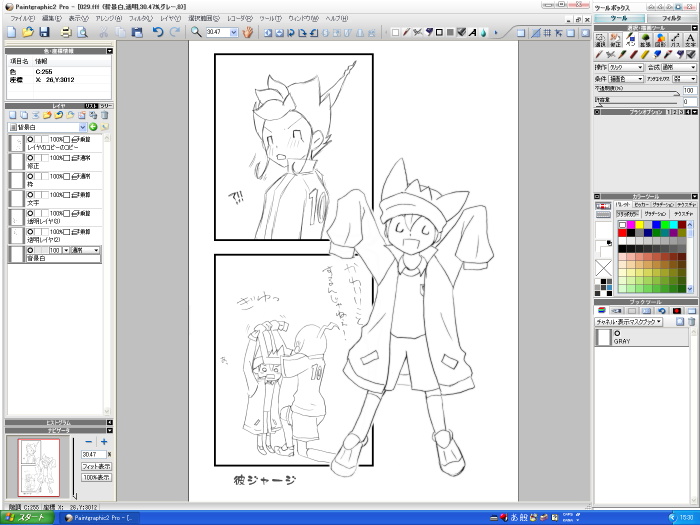Image resolution: width=700 pixels, height=525 pixels.
Task: Tick the checkbox on the 枠 layer row
Action: (67, 176)
